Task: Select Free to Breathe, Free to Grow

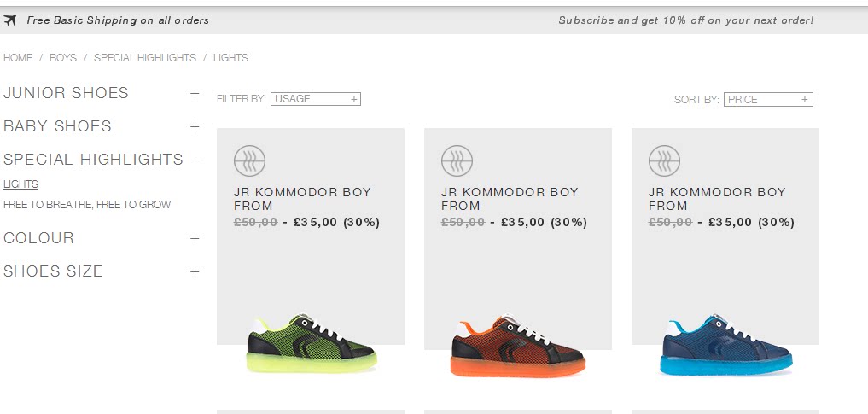Action: click(87, 205)
